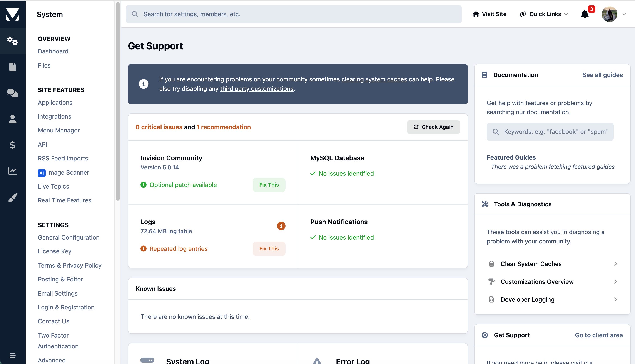
Task: Open the Members person sidebar icon
Action: pyautogui.click(x=13, y=119)
